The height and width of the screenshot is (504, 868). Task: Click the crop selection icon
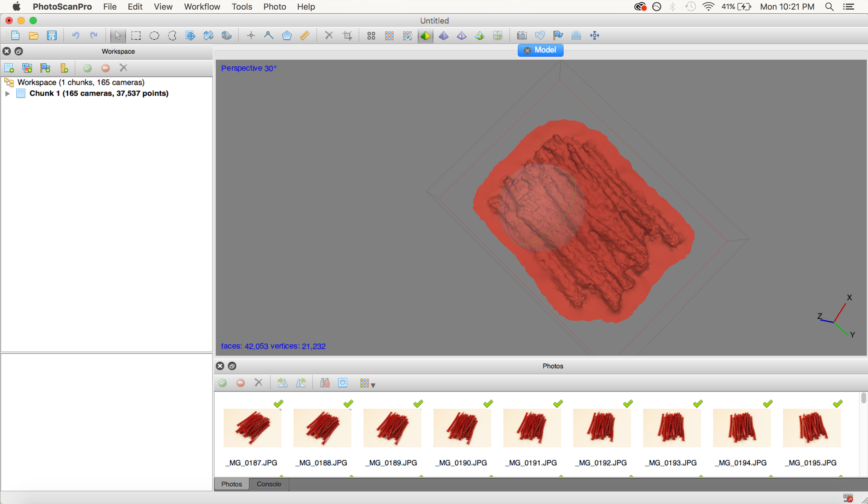[x=347, y=36]
